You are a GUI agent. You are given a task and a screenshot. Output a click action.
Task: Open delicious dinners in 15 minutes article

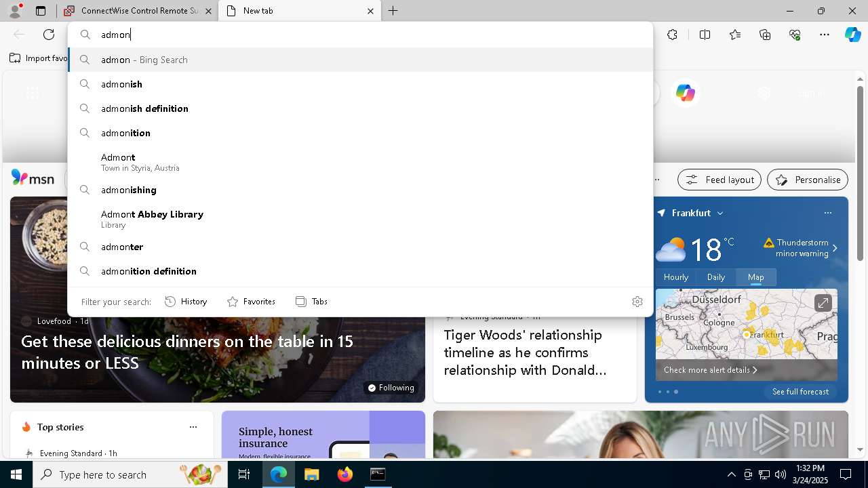187,352
